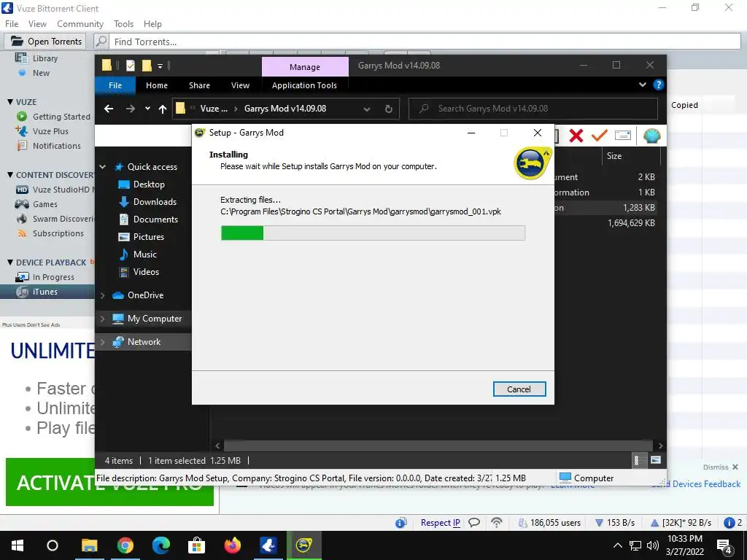Open Vuze View menu

coord(37,24)
